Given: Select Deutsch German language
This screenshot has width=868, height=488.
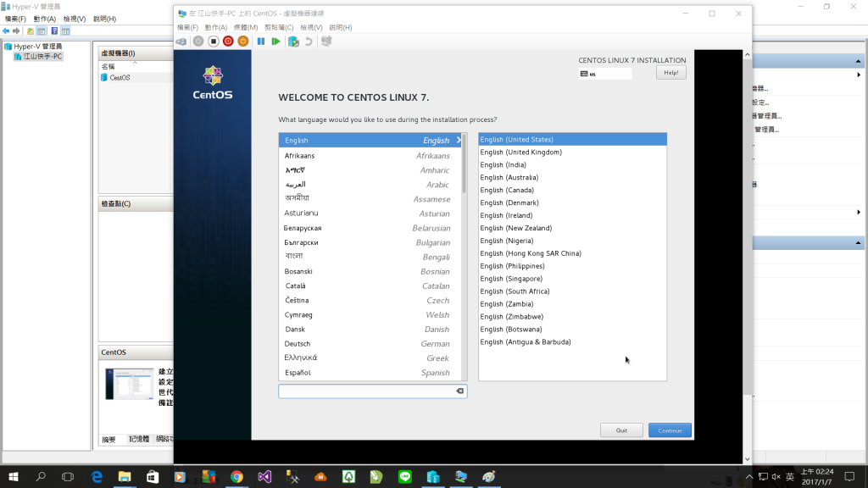Looking at the screenshot, I should [370, 344].
